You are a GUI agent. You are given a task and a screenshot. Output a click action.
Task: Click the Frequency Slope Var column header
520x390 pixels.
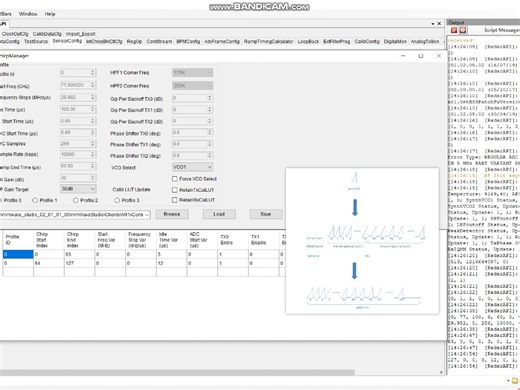pos(141,240)
